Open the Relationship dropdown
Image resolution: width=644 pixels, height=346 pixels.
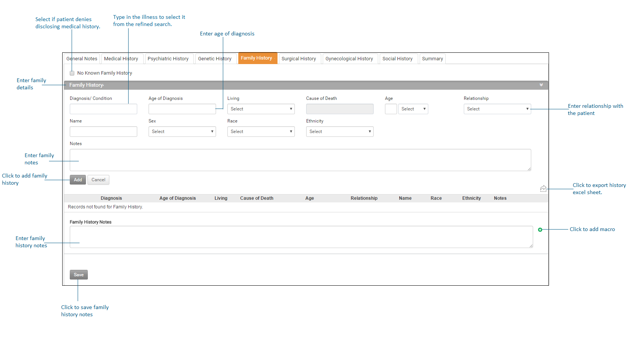coord(497,109)
